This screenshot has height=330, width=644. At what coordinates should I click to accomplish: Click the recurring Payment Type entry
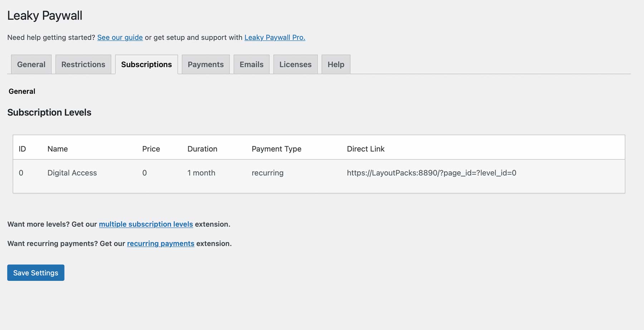[x=268, y=173]
